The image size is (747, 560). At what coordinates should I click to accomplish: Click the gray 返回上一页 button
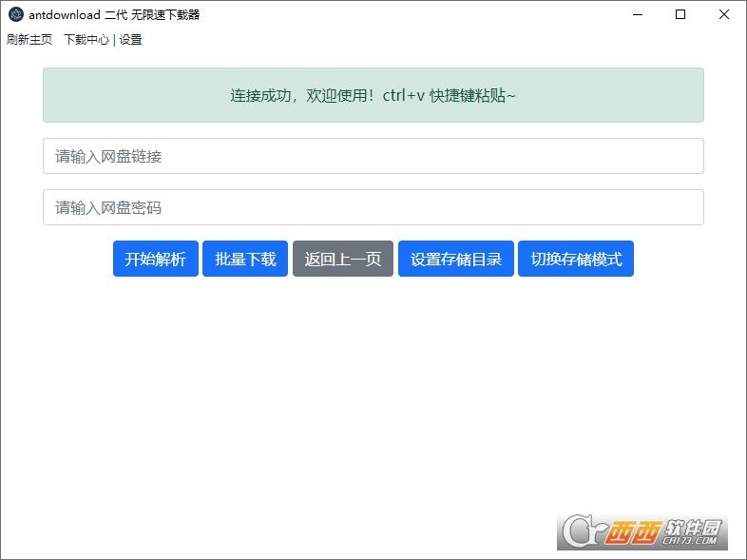tap(343, 259)
